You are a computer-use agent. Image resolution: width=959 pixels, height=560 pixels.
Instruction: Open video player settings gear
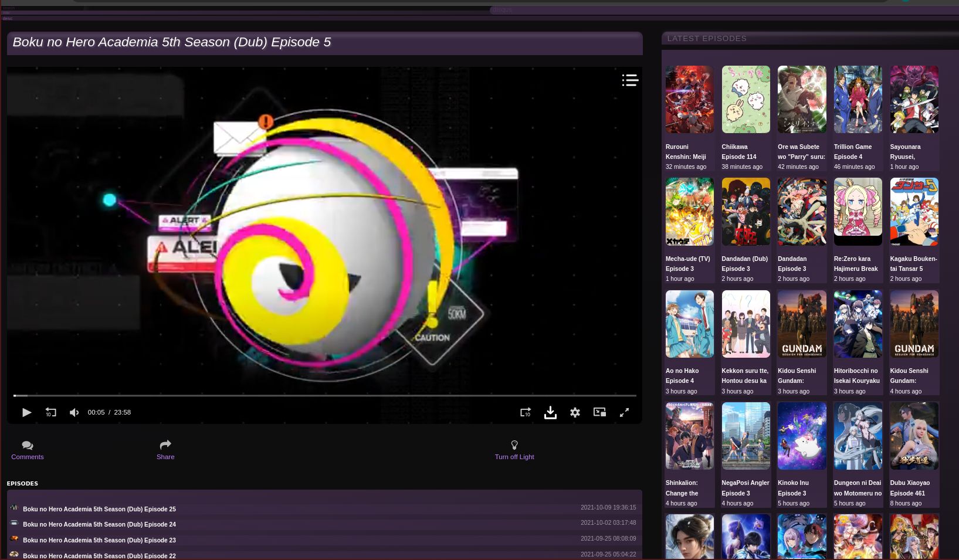point(575,412)
